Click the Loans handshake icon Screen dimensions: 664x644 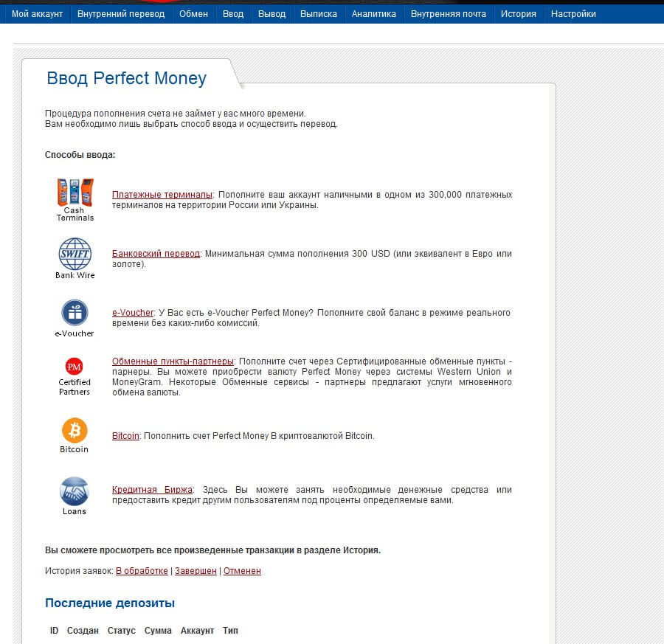[74, 491]
